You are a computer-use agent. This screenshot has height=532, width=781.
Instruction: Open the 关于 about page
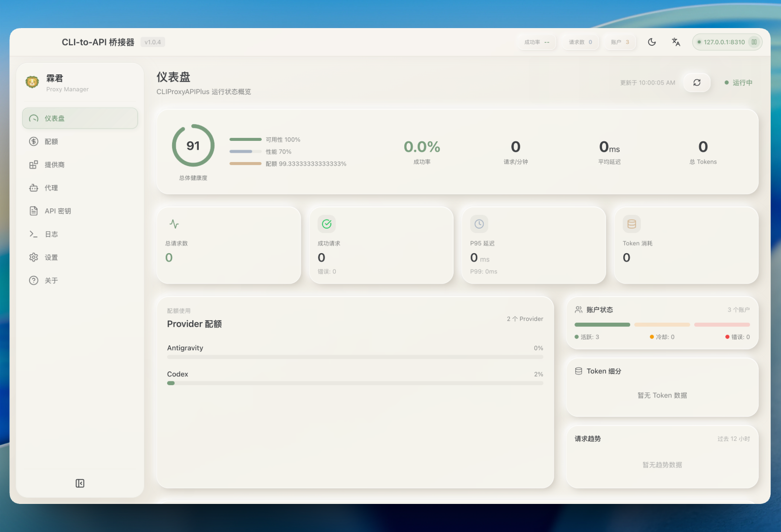click(x=80, y=280)
